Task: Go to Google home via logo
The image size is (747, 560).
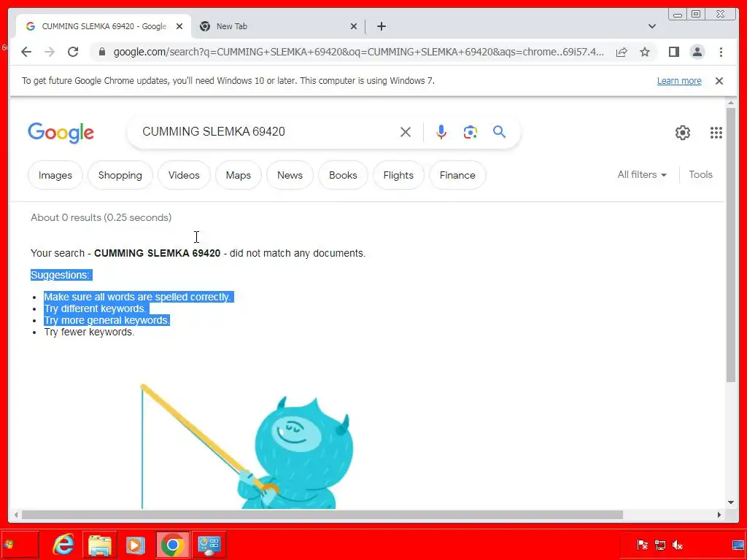Action: [61, 133]
